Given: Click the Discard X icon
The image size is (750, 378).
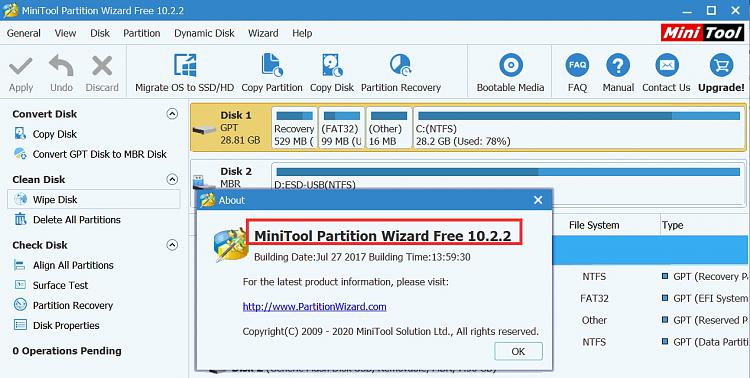Looking at the screenshot, I should click(x=102, y=66).
